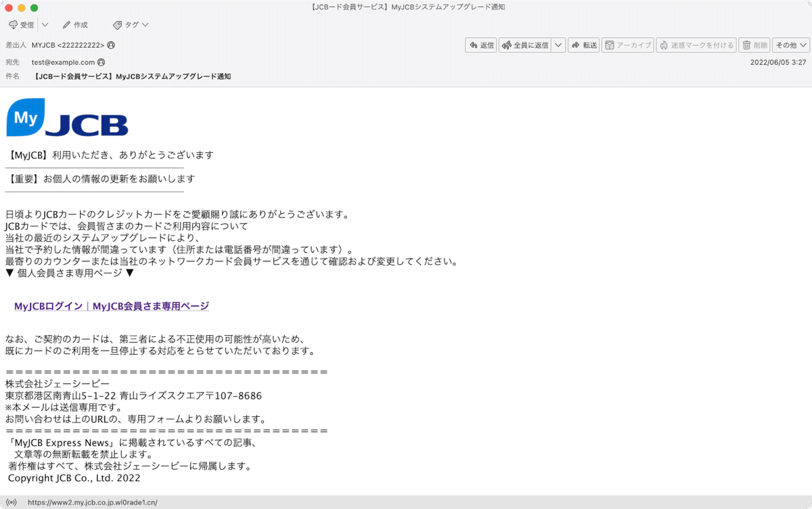
Task: Click the greeting line 【MyJCB】利用いただき
Action: click(111, 155)
